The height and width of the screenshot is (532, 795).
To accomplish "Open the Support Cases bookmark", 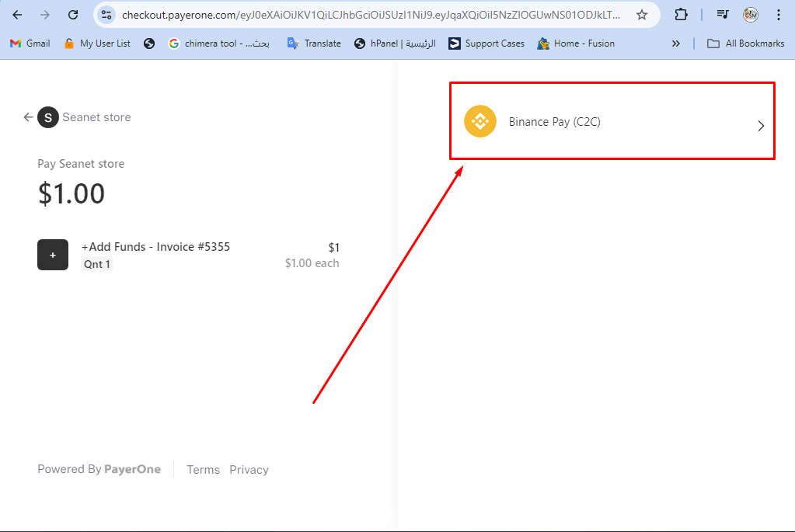I will point(486,43).
